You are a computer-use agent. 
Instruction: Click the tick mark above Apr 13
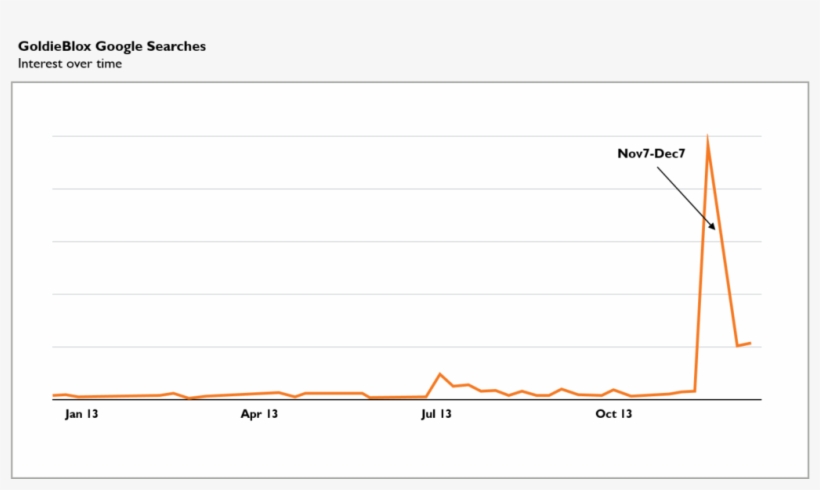coord(258,402)
